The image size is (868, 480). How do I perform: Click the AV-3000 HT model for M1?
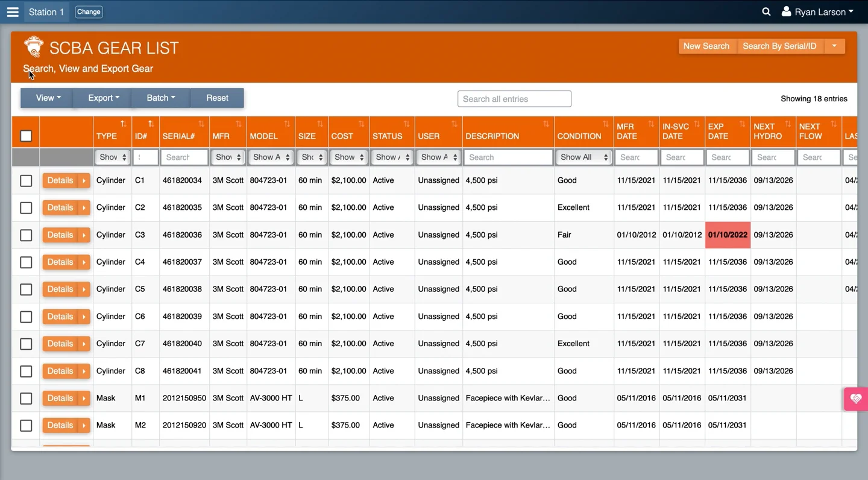271,398
